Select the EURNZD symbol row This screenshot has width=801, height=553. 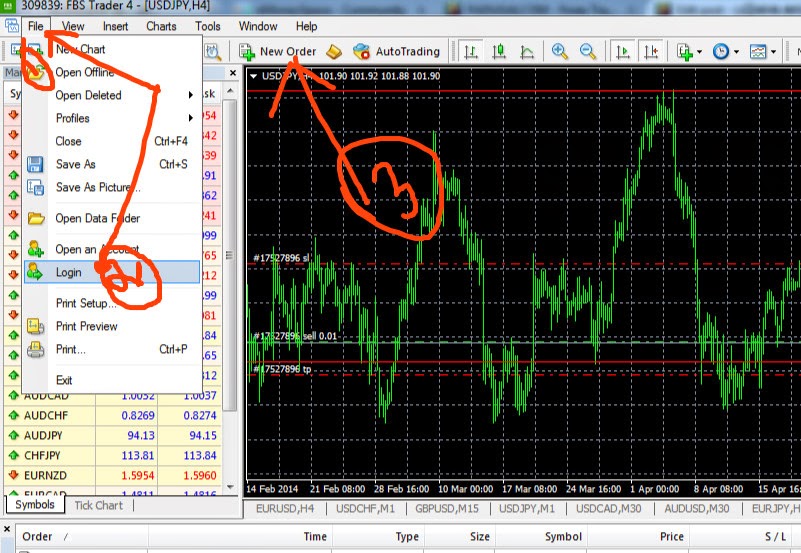click(x=113, y=475)
